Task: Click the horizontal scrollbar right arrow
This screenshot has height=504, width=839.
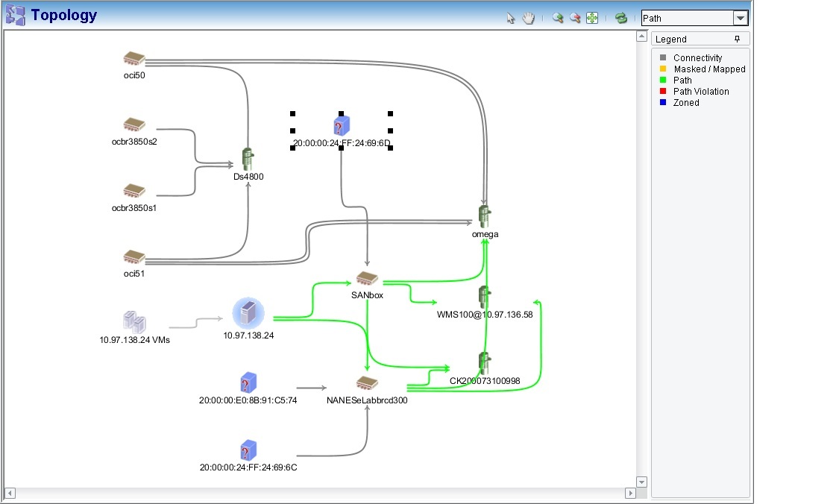Action: 629,493
